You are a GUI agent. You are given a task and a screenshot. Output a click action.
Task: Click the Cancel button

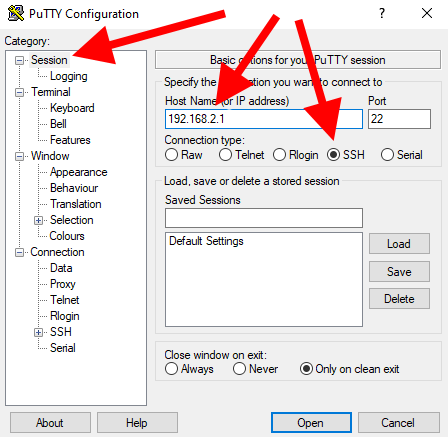[399, 423]
